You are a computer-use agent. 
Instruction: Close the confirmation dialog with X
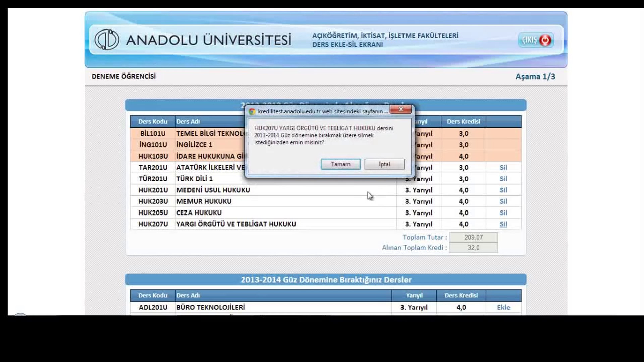[x=400, y=109]
